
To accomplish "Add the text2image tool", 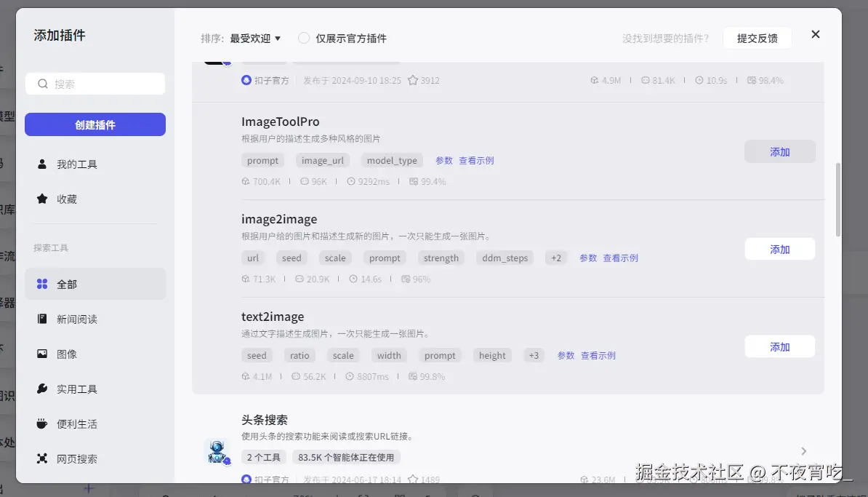I will (779, 347).
